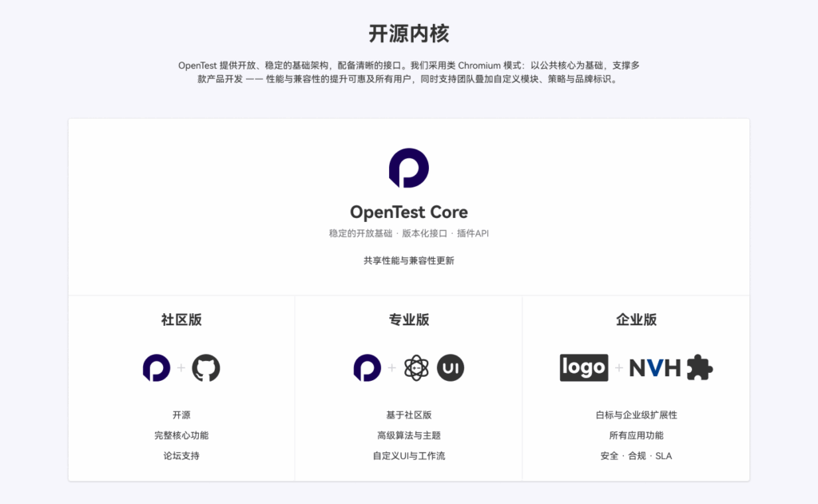
Task: Click the 高级算法与主题 feature text
Action: click(409, 435)
